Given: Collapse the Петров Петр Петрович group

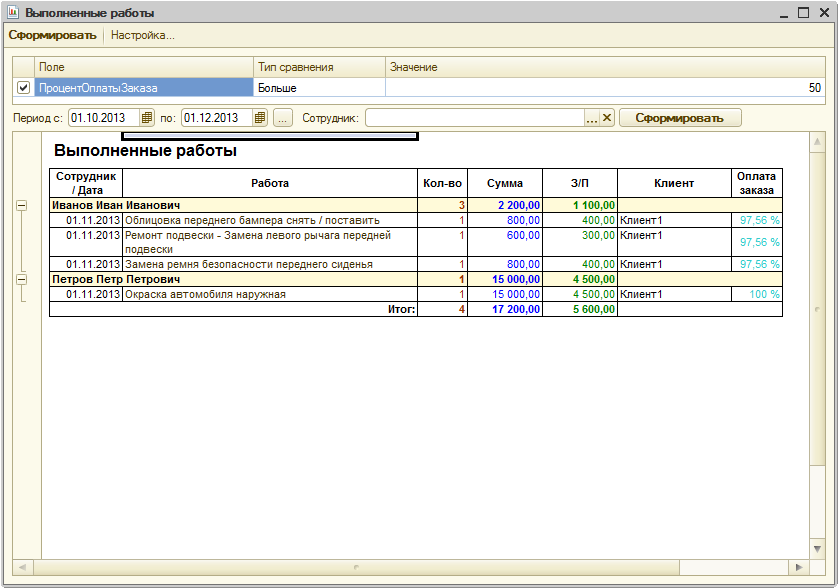Looking at the screenshot, I should 21,280.
